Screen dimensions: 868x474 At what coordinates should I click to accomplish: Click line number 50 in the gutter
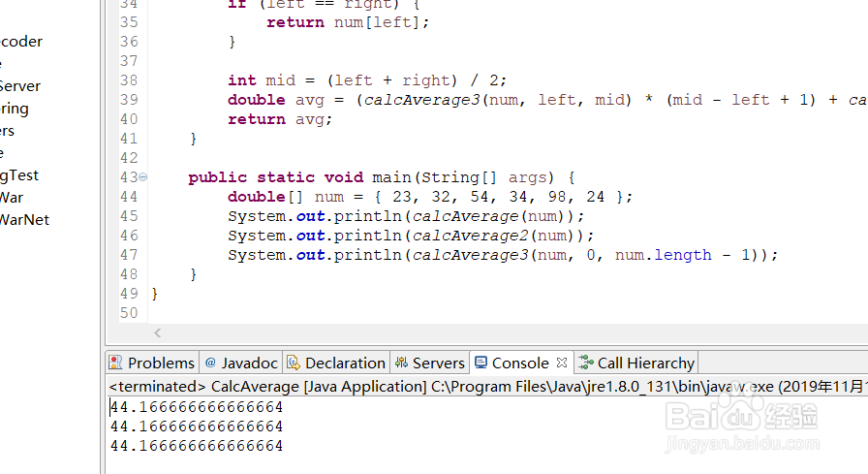point(129,313)
